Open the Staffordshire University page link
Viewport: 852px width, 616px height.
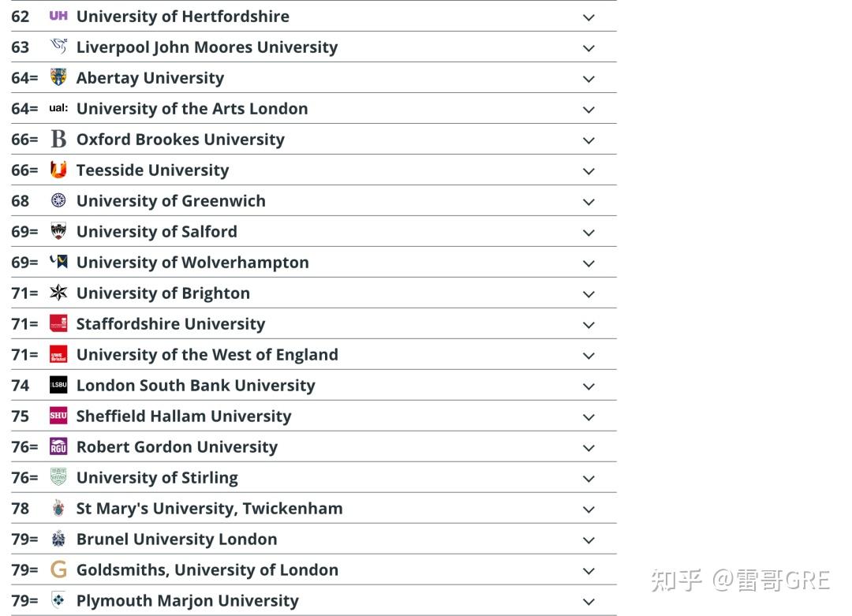(x=170, y=323)
